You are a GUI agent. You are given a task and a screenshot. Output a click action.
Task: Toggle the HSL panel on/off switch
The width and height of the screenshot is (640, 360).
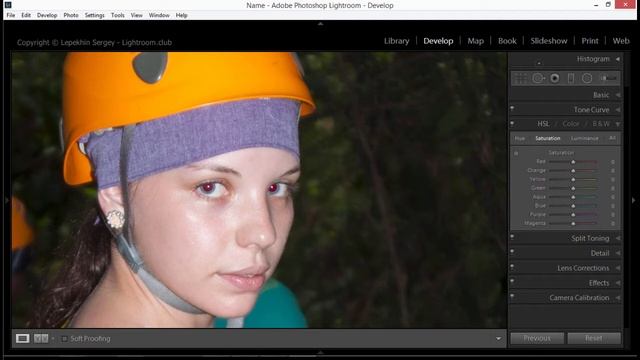click(x=512, y=123)
